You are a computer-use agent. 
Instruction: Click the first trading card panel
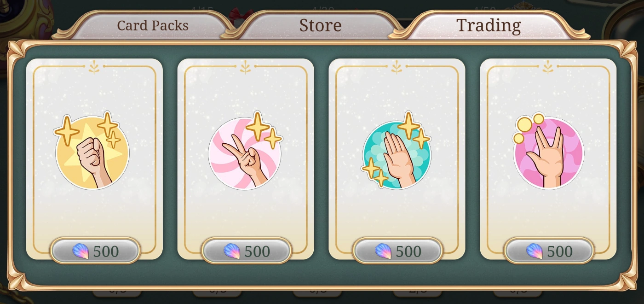94,159
